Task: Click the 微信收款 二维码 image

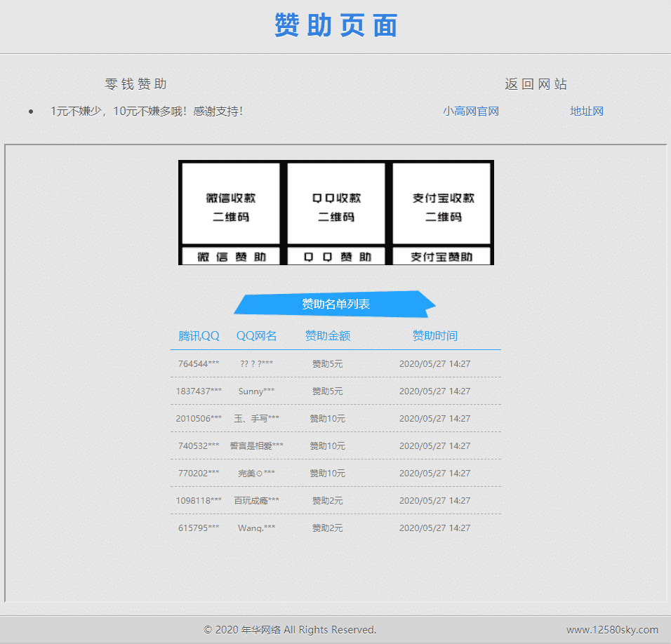Action: click(x=231, y=203)
